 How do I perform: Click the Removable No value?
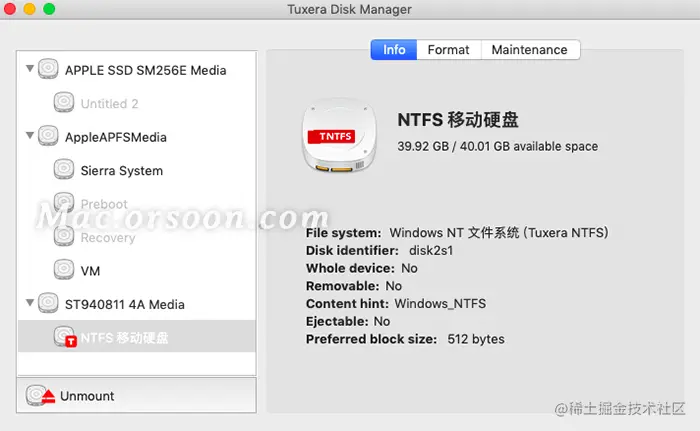coord(393,286)
